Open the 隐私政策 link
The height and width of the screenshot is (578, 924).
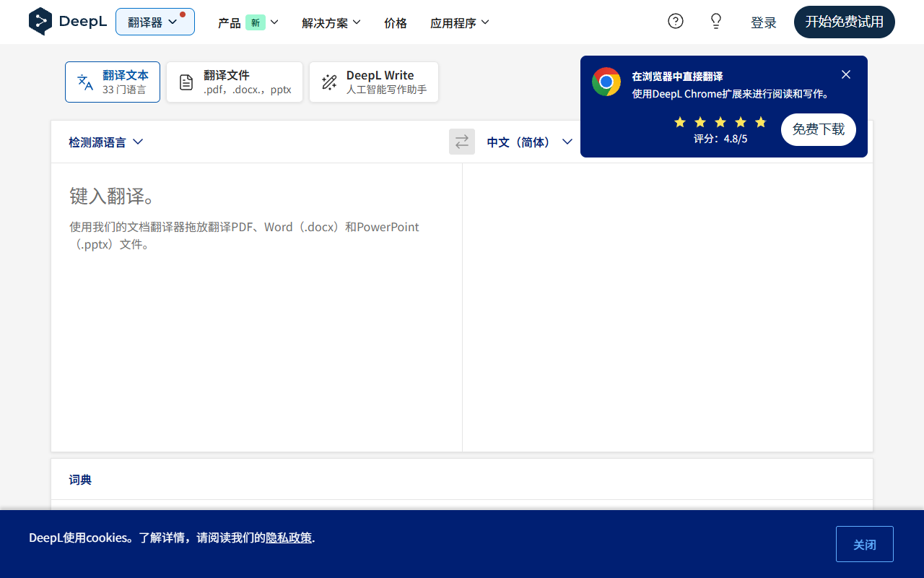click(x=289, y=538)
